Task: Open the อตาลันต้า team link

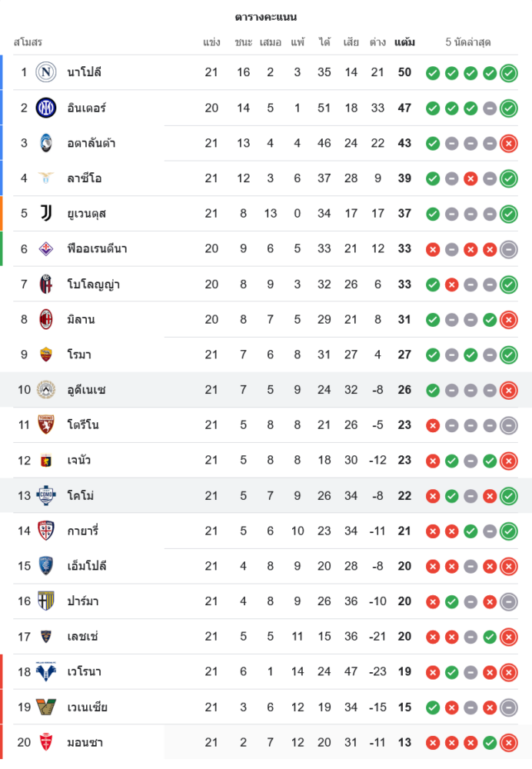Action: [x=91, y=143]
